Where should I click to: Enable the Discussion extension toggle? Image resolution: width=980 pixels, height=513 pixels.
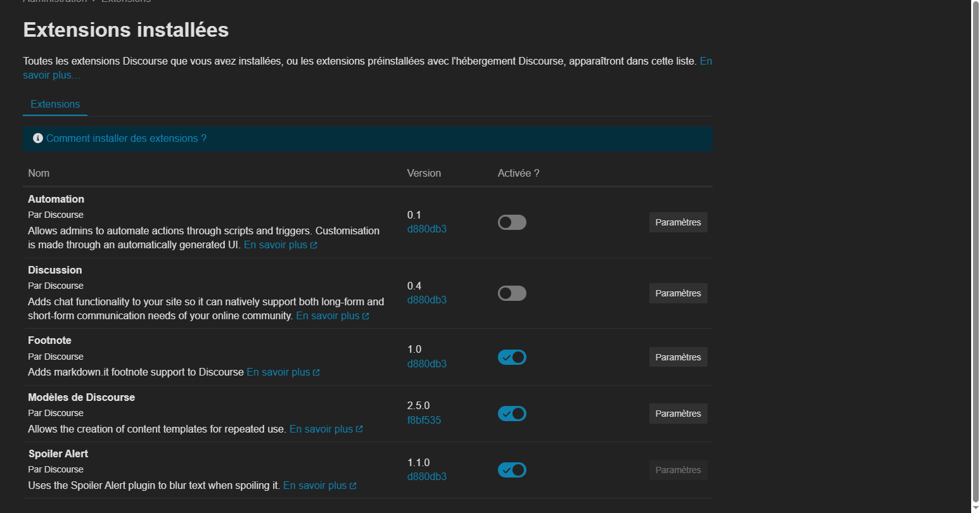(512, 293)
